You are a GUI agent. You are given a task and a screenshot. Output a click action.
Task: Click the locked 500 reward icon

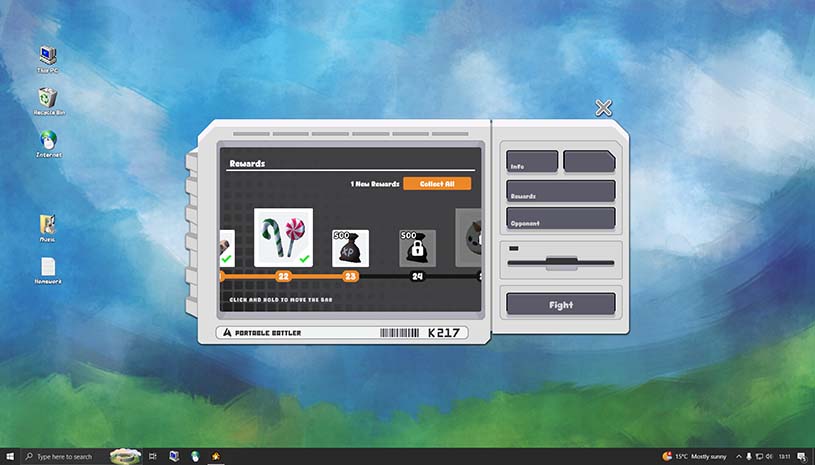[x=417, y=248]
